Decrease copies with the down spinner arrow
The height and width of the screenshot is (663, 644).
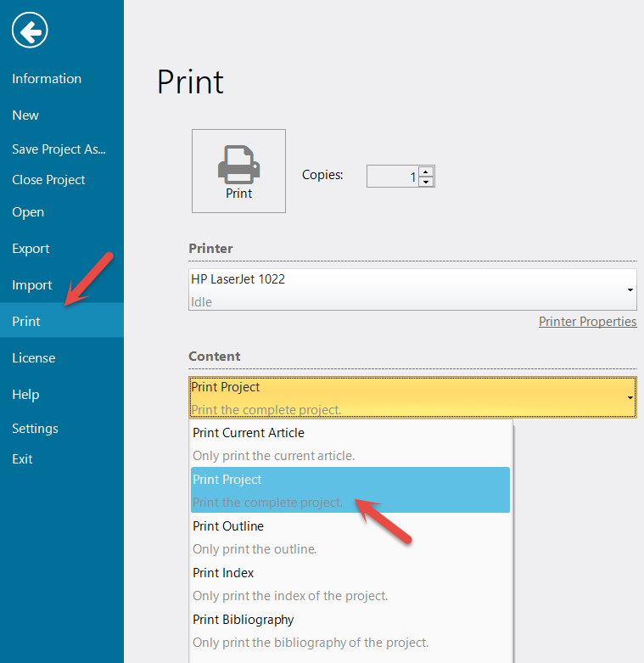coord(426,181)
